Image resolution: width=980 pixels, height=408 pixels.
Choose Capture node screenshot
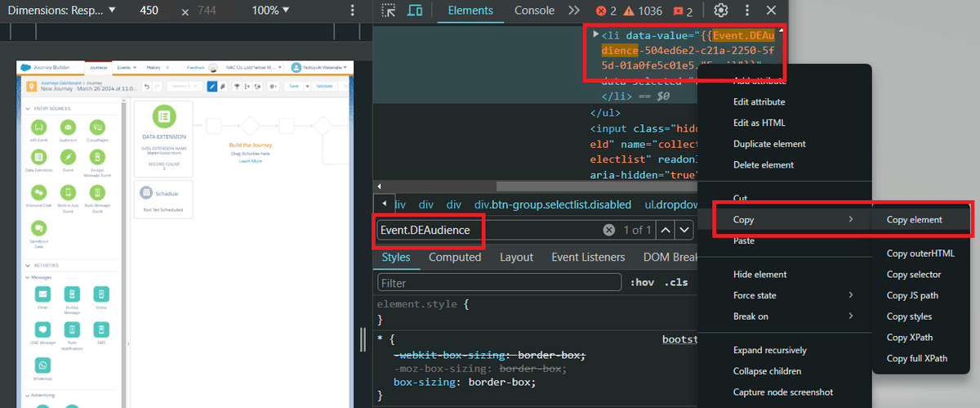[782, 392]
